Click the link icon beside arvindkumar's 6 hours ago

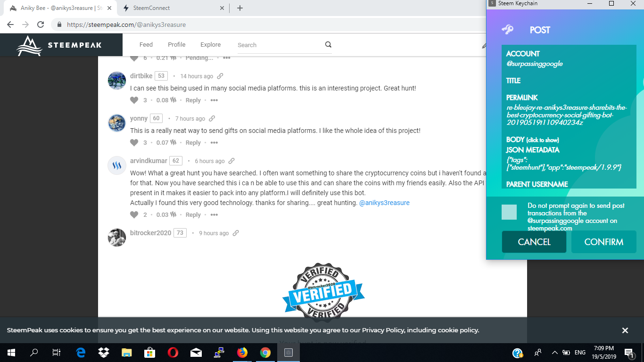(231, 161)
